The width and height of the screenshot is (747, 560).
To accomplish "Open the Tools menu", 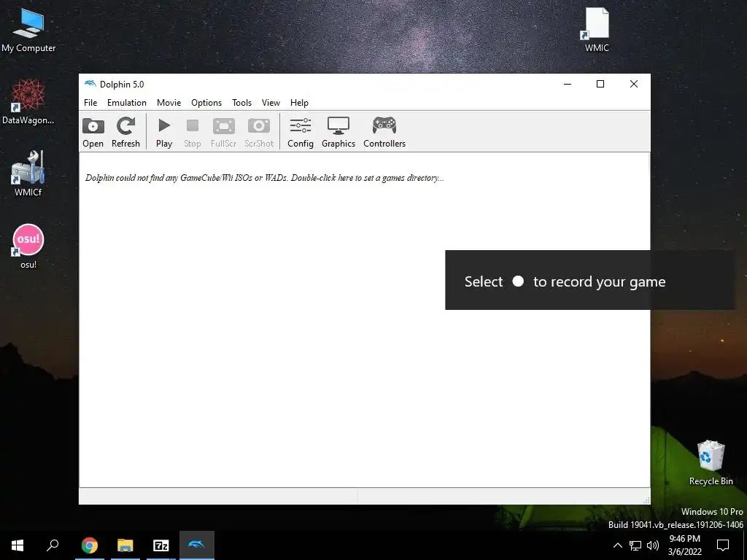I will pyautogui.click(x=241, y=102).
